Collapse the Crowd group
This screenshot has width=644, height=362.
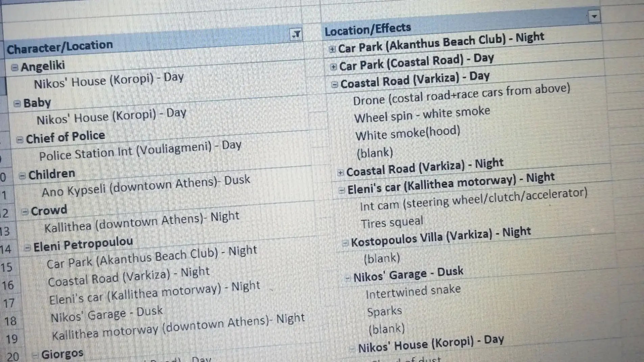pyautogui.click(x=25, y=212)
